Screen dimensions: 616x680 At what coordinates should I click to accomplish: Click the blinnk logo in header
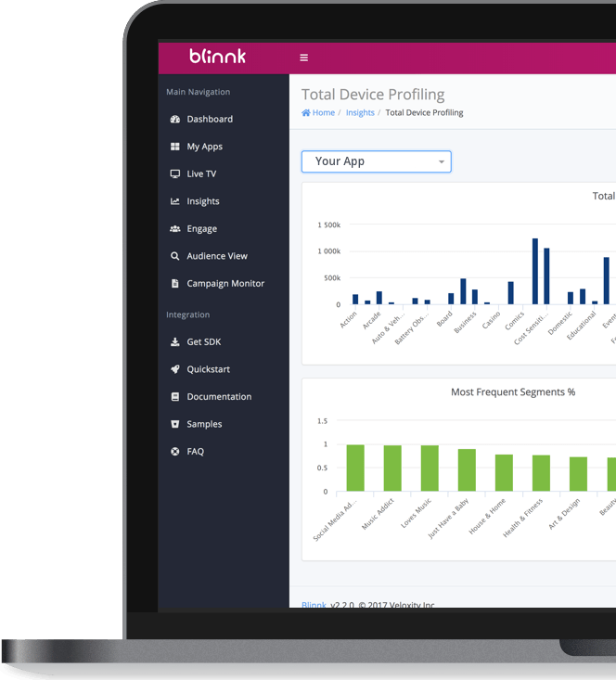point(218,57)
